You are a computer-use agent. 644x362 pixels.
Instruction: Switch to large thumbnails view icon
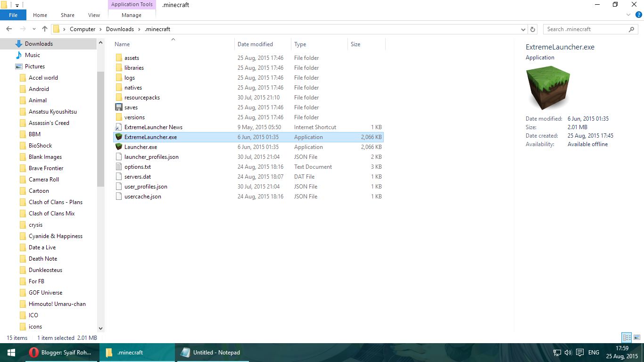(637, 337)
